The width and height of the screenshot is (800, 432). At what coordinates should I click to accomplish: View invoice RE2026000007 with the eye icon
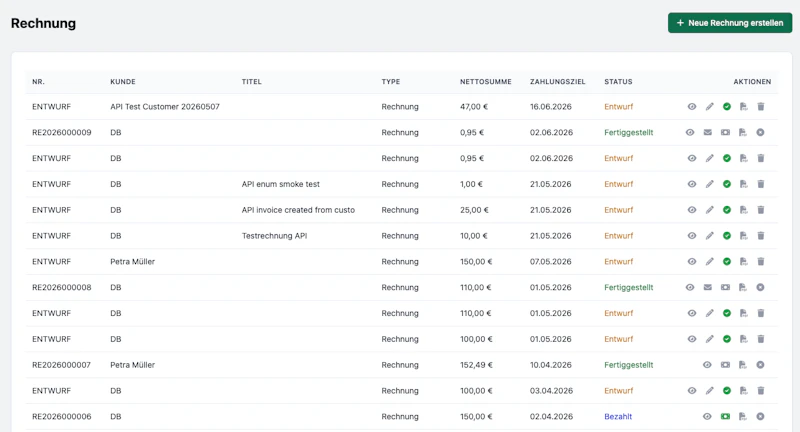[707, 365]
